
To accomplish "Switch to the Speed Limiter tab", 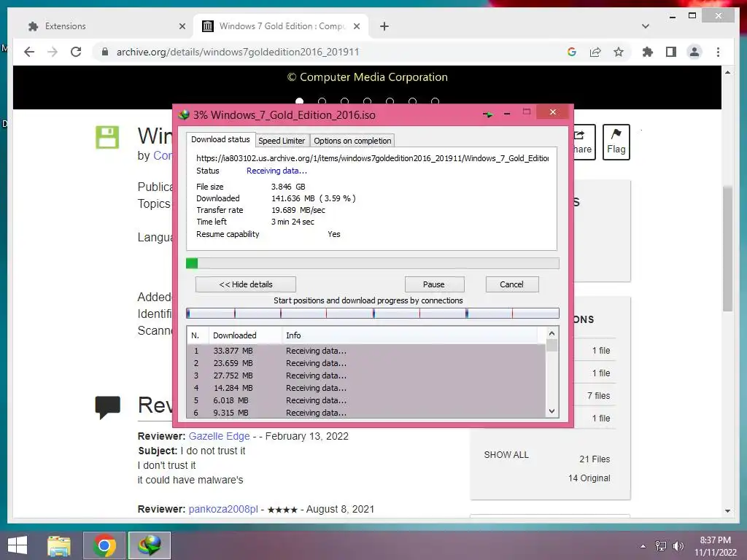I will pyautogui.click(x=282, y=141).
